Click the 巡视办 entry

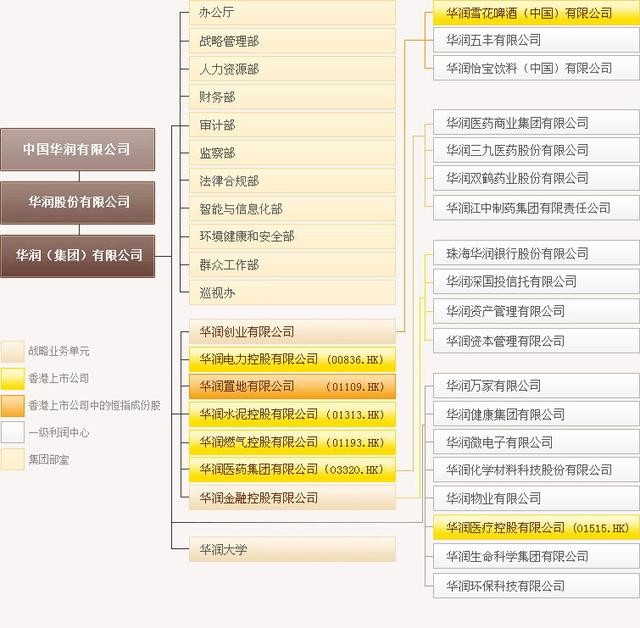(x=292, y=293)
